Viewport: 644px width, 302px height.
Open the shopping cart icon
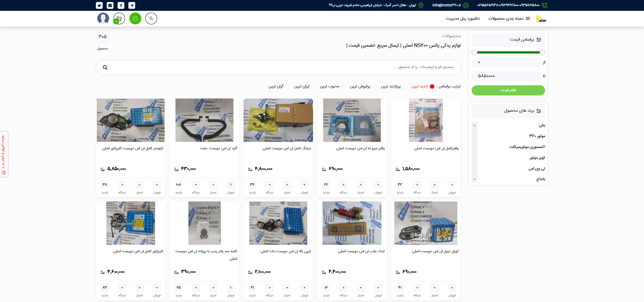(x=119, y=18)
